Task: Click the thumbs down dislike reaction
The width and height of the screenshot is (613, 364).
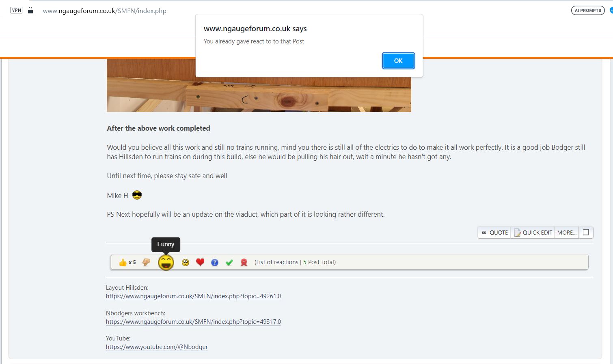Action: 147,263
